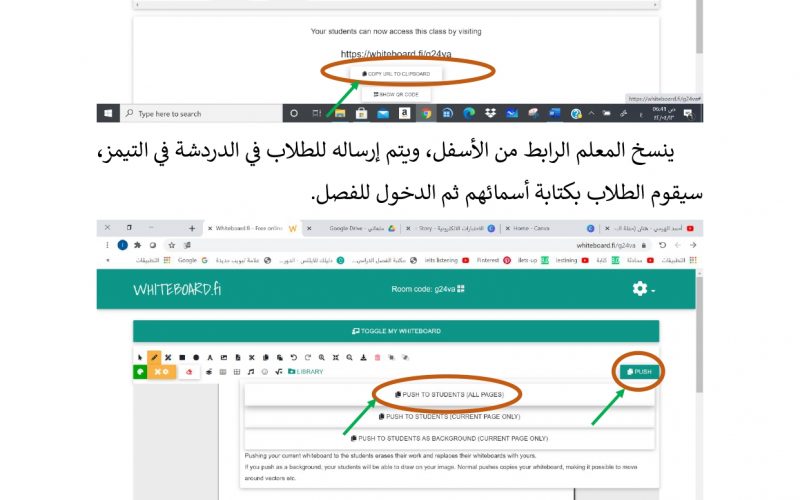Open the browser extensions puzzle icon

tap(138, 245)
